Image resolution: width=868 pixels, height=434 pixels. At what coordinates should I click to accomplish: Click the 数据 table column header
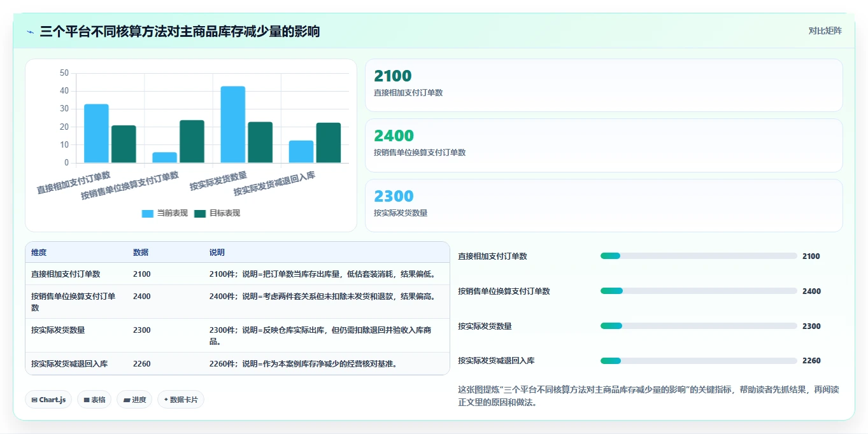[x=141, y=253]
